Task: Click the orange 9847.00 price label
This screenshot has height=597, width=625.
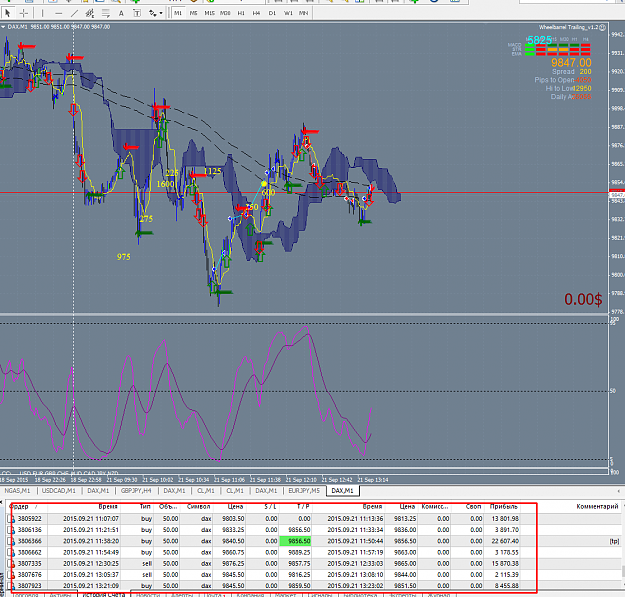Action: tap(571, 63)
